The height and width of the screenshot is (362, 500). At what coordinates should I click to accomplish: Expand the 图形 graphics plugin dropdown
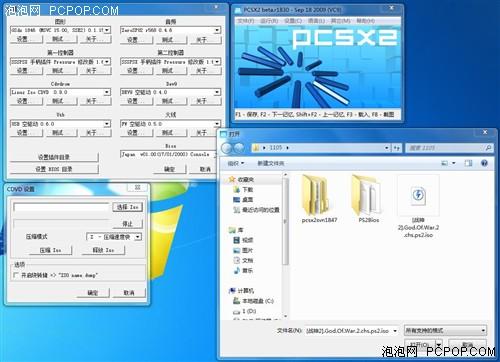(107, 30)
